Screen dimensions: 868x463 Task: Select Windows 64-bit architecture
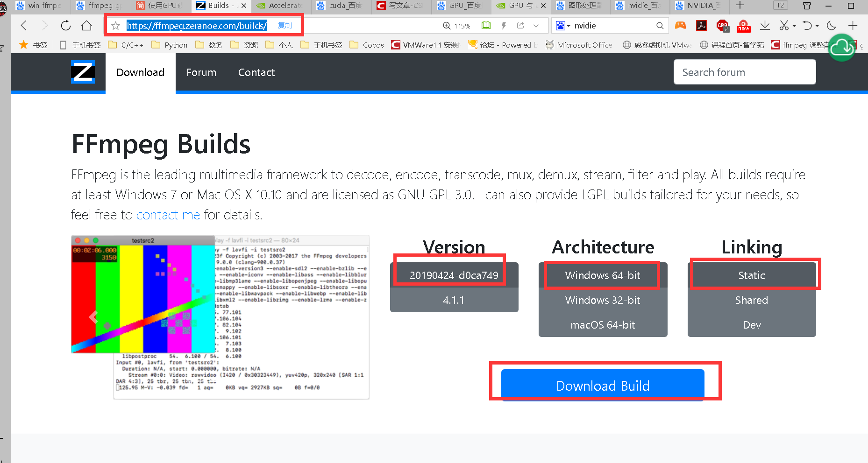603,275
